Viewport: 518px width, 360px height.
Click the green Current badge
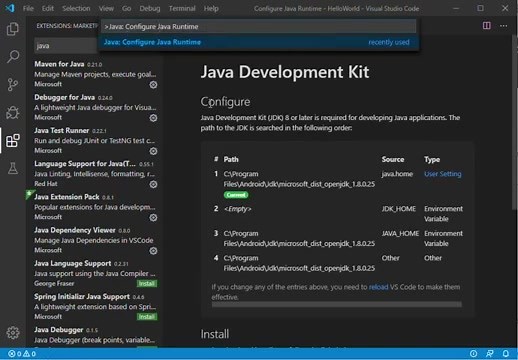click(236, 195)
